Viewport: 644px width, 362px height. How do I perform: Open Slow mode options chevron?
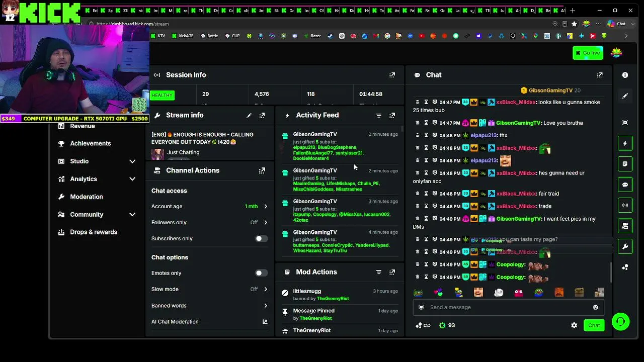click(266, 290)
